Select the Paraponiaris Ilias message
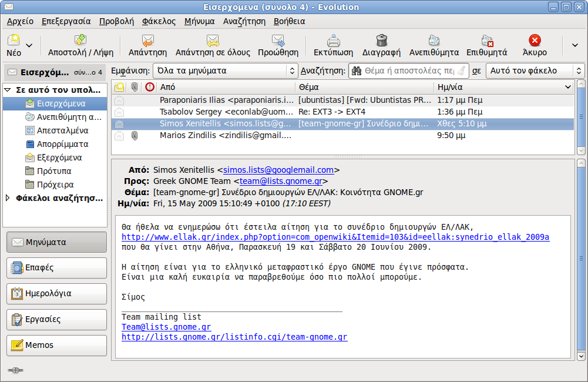The height and width of the screenshot is (382, 588). pyautogui.click(x=342, y=100)
